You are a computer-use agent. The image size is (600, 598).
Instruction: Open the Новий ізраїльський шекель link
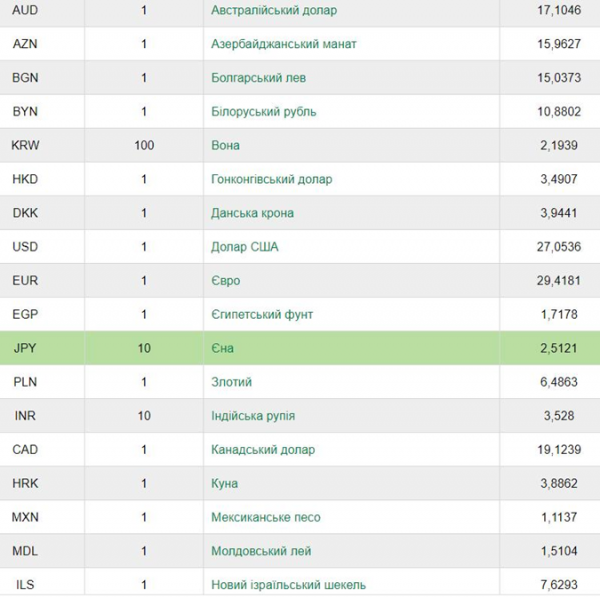tap(289, 585)
